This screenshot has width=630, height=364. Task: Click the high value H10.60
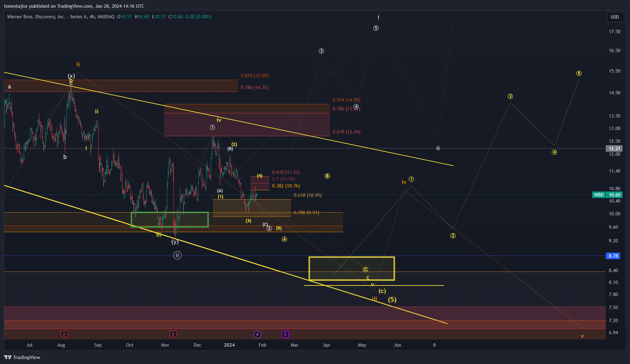pos(142,17)
